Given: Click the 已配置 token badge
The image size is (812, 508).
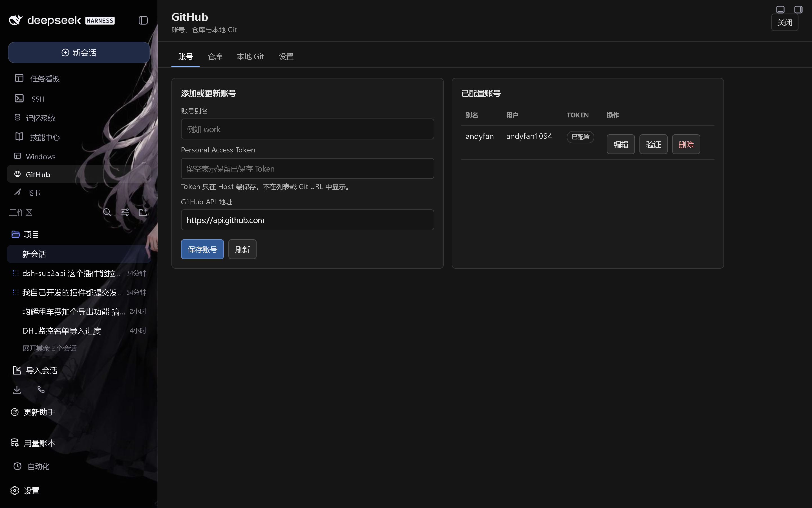Looking at the screenshot, I should [x=580, y=137].
